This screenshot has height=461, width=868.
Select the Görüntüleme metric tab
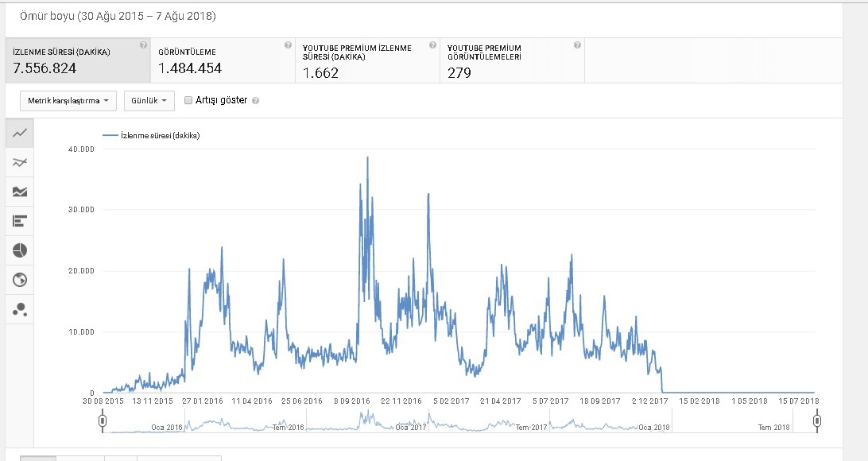223,60
